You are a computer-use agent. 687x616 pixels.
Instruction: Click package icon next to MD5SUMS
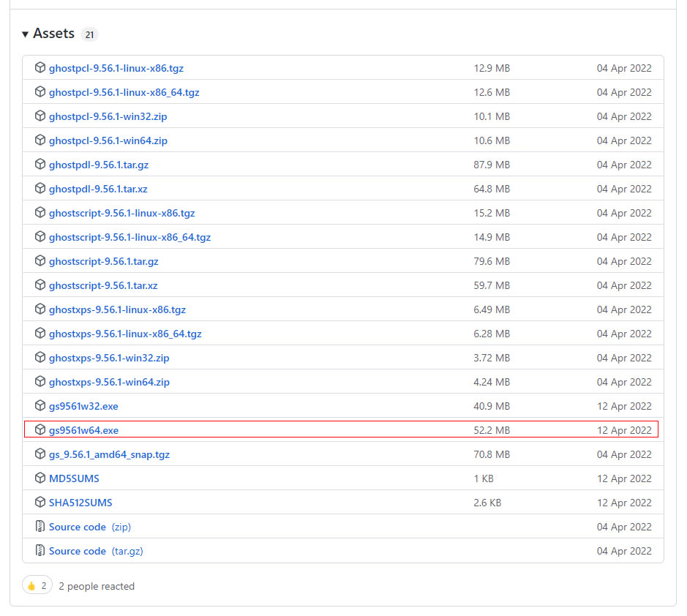(40, 478)
